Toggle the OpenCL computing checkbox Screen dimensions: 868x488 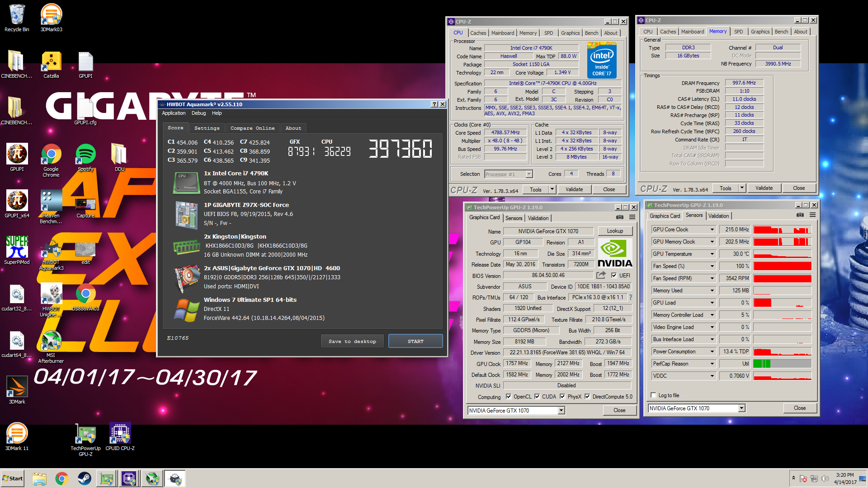[509, 397]
